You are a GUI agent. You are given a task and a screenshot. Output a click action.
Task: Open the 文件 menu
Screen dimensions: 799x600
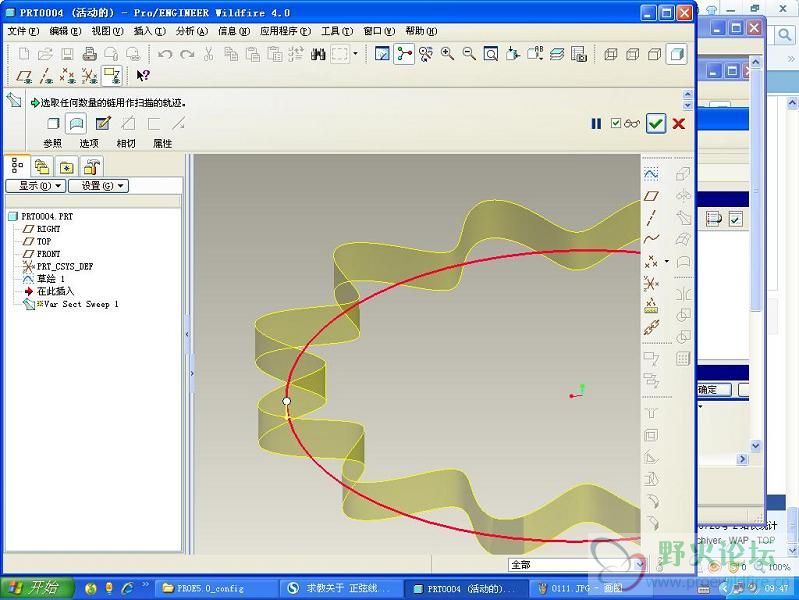pos(23,31)
